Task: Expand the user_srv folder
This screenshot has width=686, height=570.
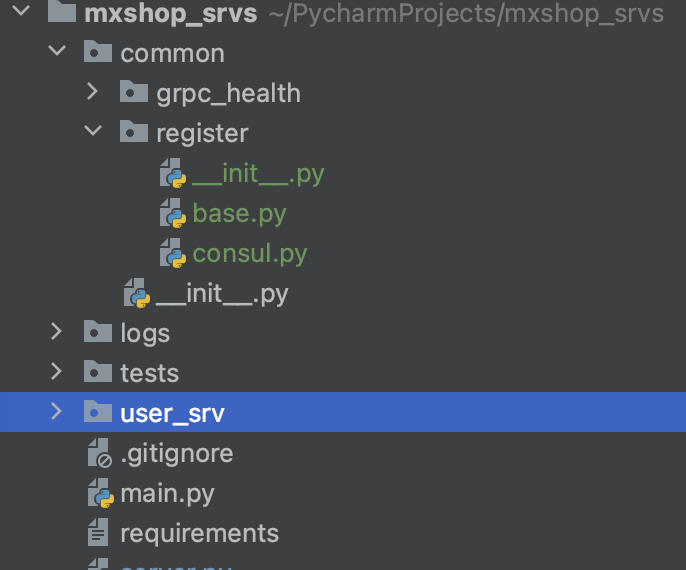Action: 56,412
